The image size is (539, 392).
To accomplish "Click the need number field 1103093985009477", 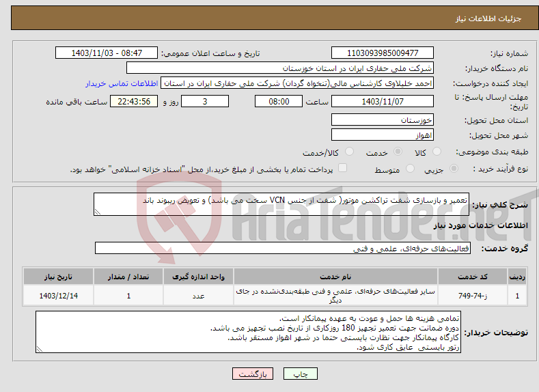I will 383,53.
